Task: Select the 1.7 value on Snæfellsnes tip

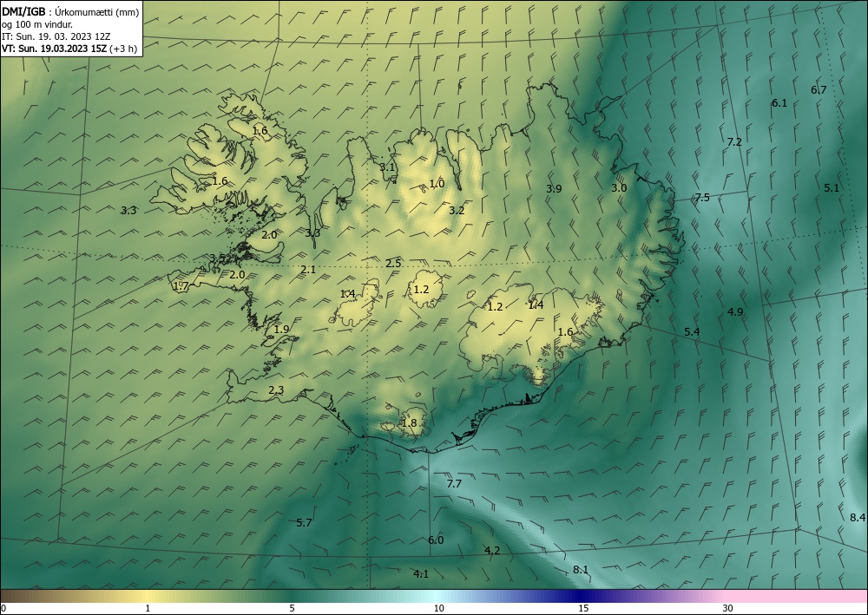Action: tap(181, 286)
